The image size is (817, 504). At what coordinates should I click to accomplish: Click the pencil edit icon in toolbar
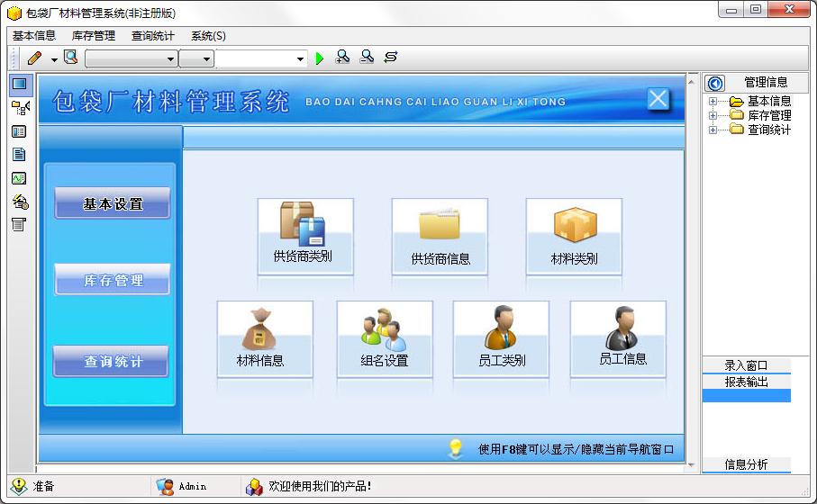click(x=35, y=58)
